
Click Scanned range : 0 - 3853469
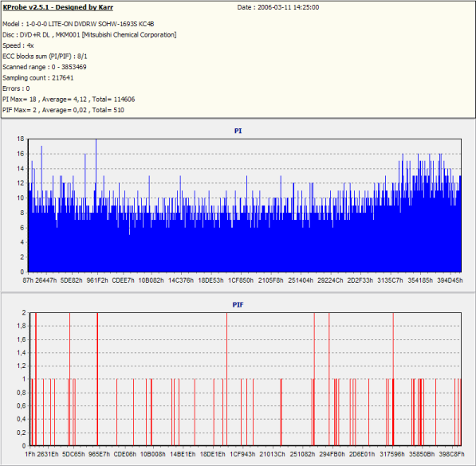(x=45, y=67)
